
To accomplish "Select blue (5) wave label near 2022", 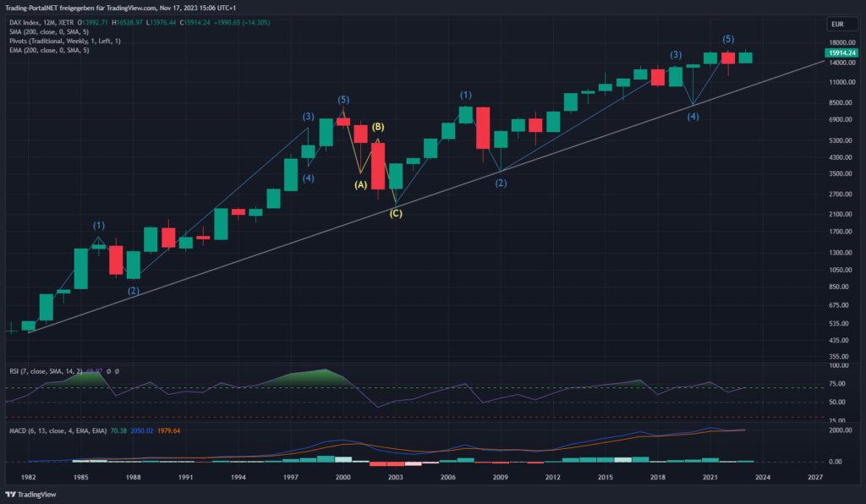I will tap(728, 39).
